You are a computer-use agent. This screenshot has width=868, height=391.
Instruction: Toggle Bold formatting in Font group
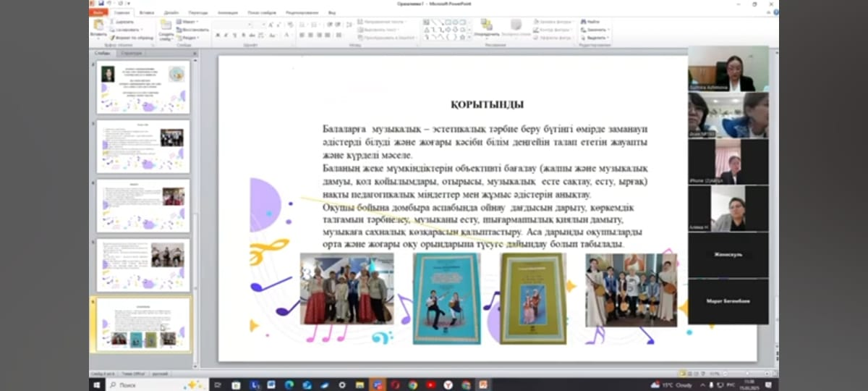pyautogui.click(x=218, y=35)
